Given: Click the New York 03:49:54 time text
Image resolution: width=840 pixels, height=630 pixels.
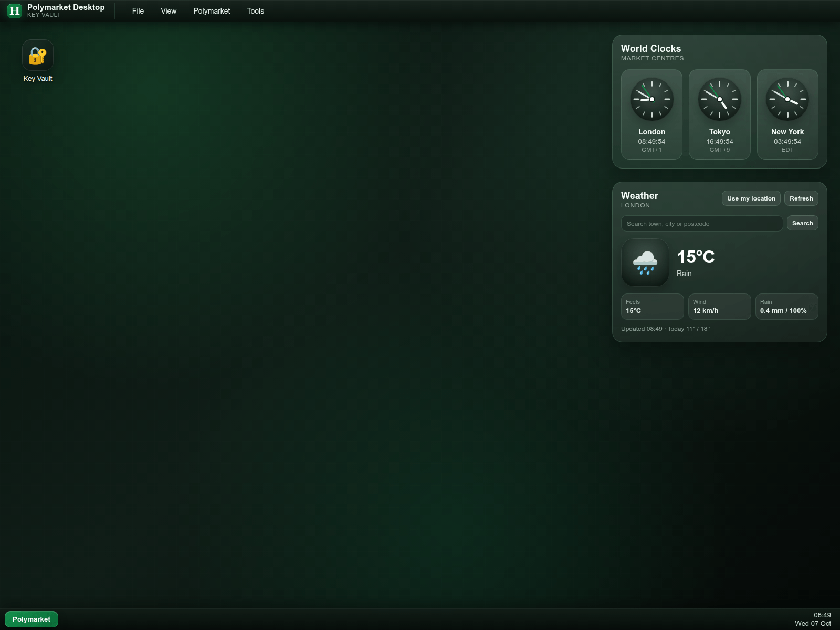Looking at the screenshot, I should pos(787,142).
